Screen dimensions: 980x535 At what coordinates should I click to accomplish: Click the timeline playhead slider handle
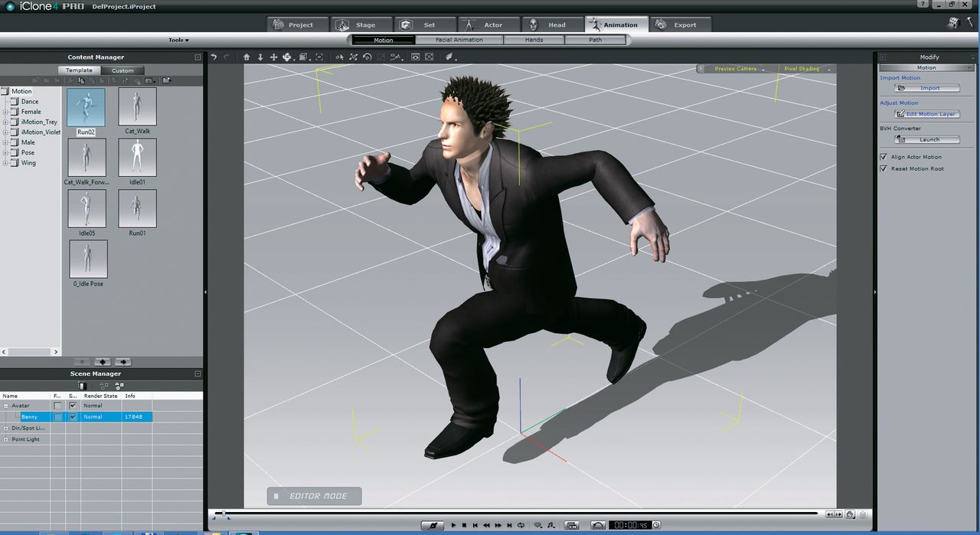(x=223, y=513)
